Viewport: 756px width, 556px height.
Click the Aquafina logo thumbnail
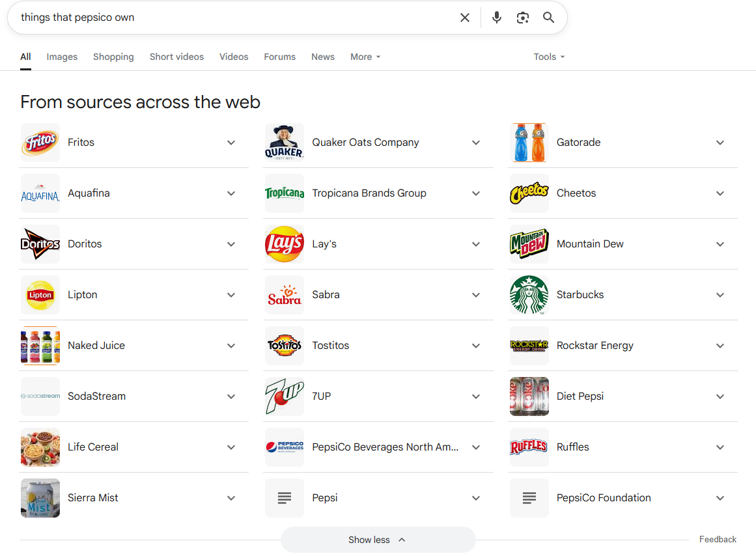pos(40,193)
